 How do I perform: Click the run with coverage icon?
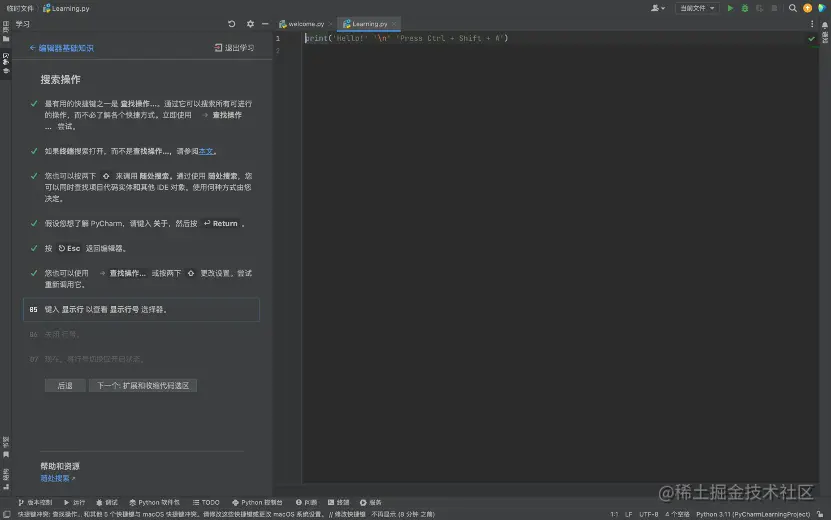pyautogui.click(x=760, y=8)
